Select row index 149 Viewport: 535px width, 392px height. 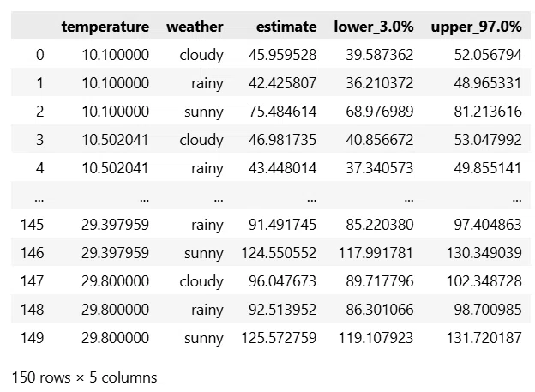tap(32, 338)
